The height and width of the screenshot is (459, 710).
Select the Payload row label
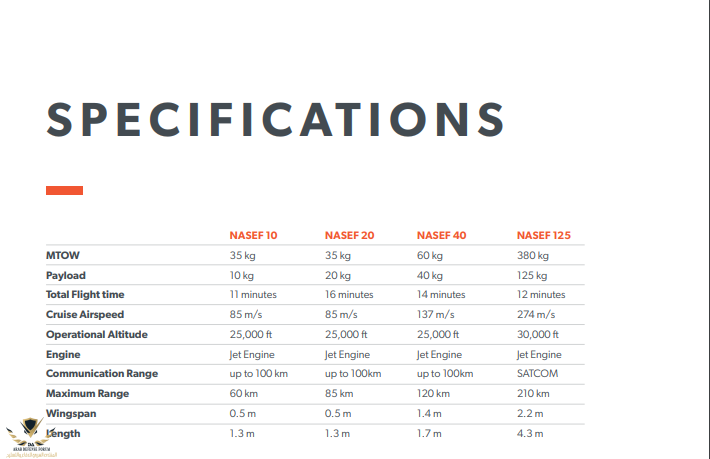coord(66,275)
